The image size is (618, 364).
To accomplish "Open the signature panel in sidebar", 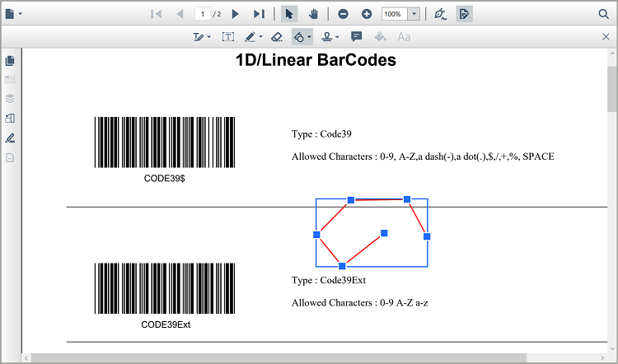I will [x=11, y=138].
